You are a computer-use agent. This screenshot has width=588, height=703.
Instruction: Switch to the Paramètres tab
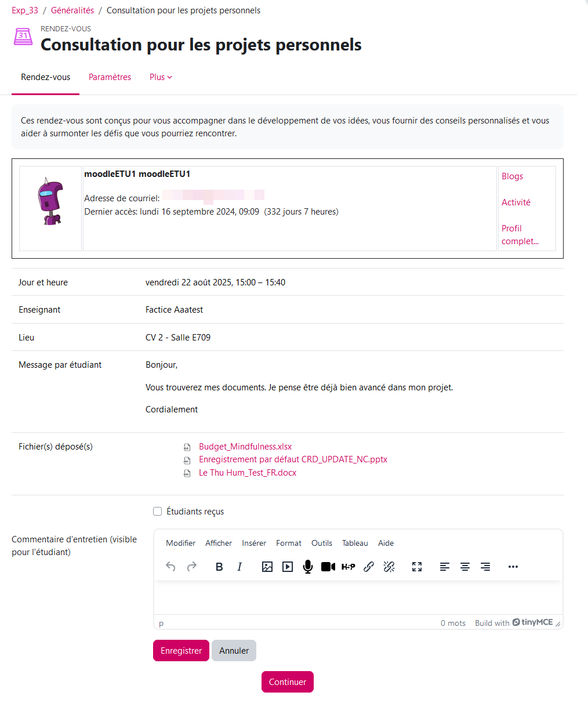click(110, 77)
